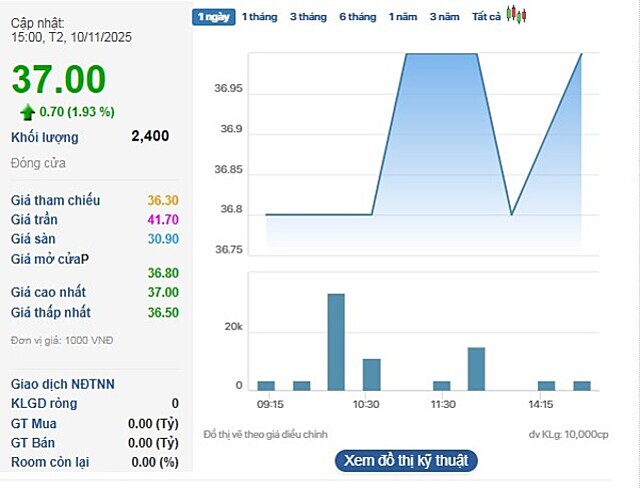The height and width of the screenshot is (488, 640).
Task: Click the ceiling price value 41.70
Action: point(163,220)
